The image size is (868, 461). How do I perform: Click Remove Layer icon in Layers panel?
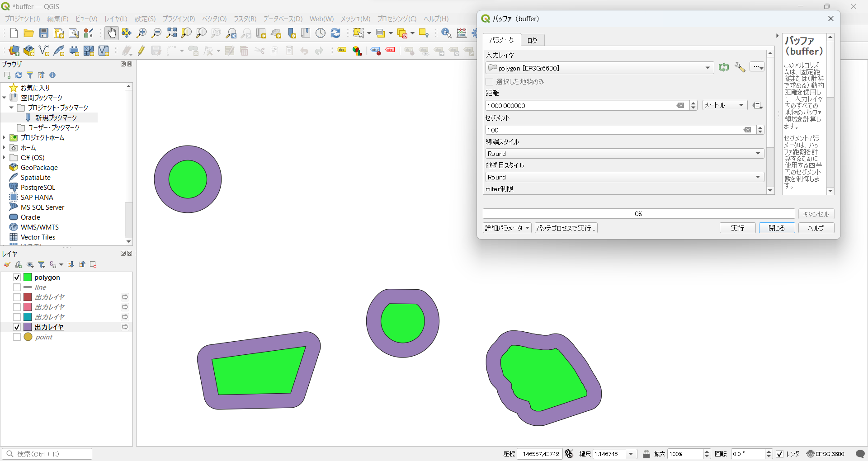pos(93,264)
